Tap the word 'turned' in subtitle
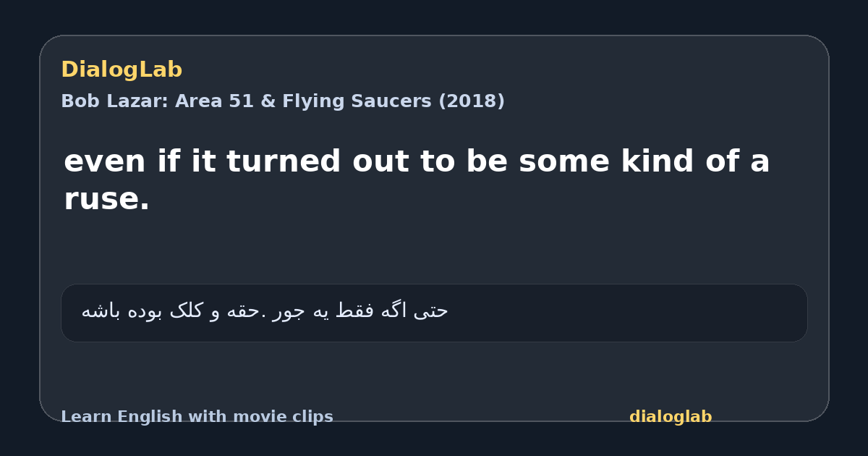 pyautogui.click(x=284, y=162)
